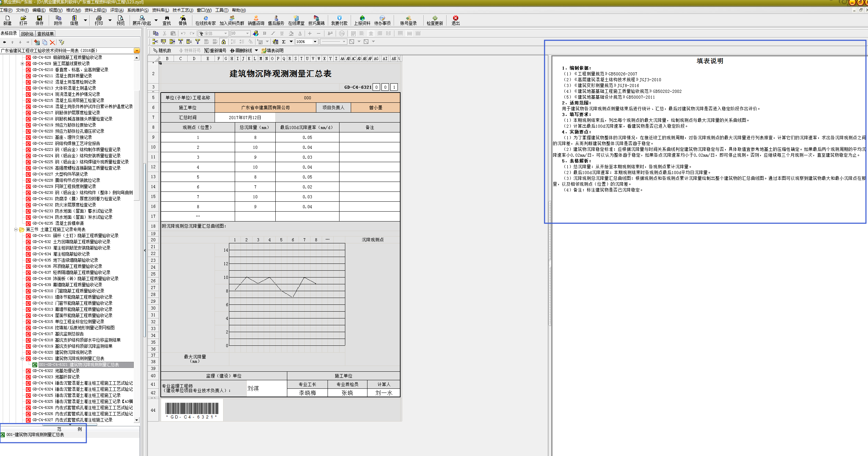Toggle the cell lock padlock icon
The width and height of the screenshot is (868, 456).
[x=223, y=42]
